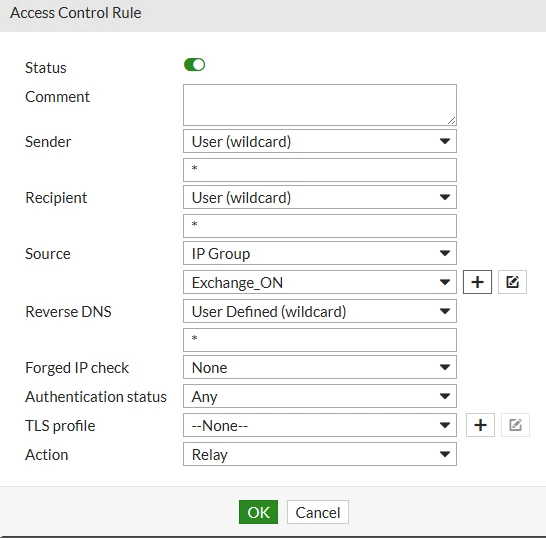Create a new TLS profile with plus icon
This screenshot has width=546, height=538.
pyautogui.click(x=480, y=425)
